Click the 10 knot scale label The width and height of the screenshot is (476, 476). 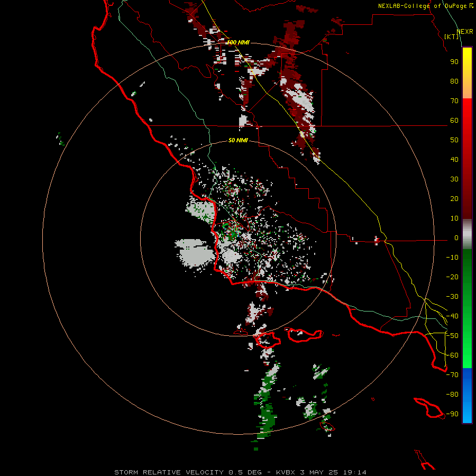[x=454, y=218]
